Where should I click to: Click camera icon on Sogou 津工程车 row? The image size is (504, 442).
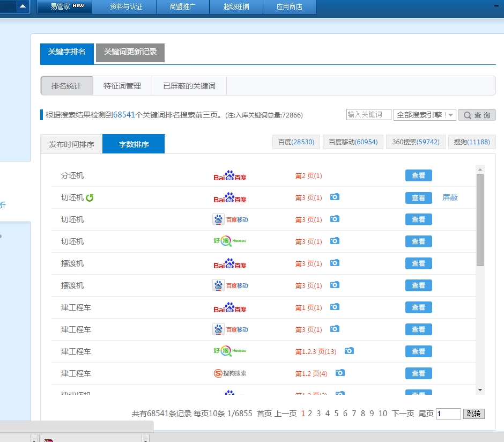pos(340,373)
